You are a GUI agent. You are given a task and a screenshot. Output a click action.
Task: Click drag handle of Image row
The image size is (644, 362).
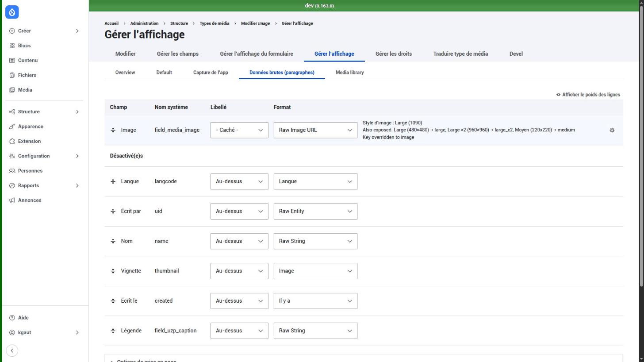tap(113, 130)
